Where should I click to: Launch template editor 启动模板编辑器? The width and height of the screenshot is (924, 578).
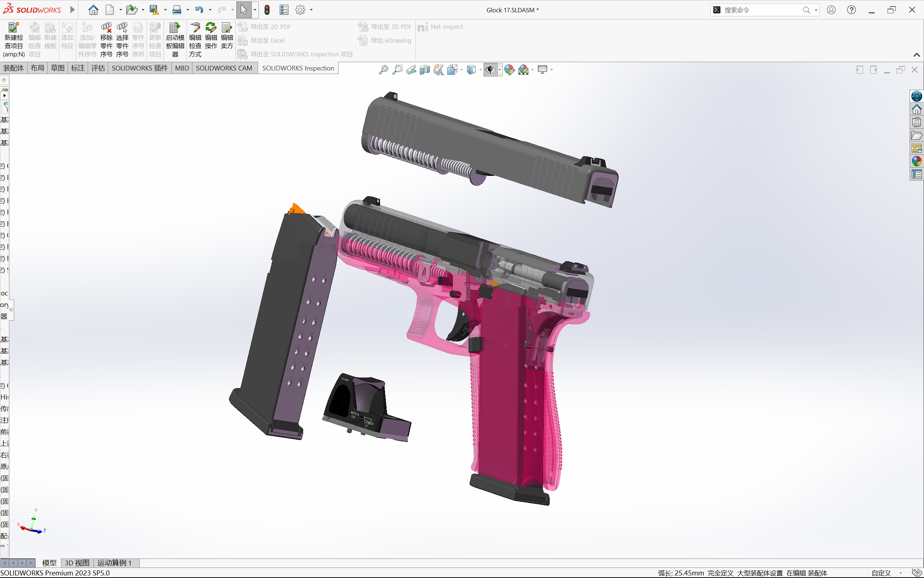[x=175, y=40]
